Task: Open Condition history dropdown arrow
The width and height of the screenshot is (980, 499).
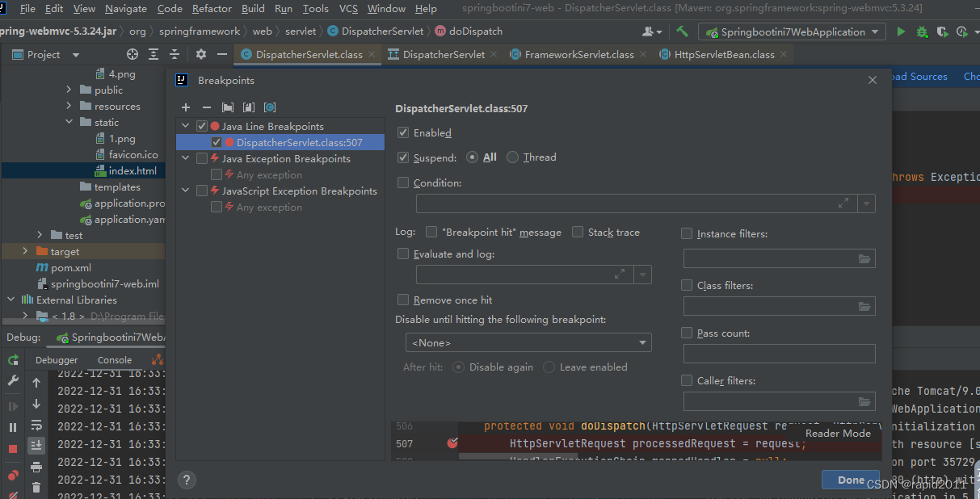Action: 867,203
